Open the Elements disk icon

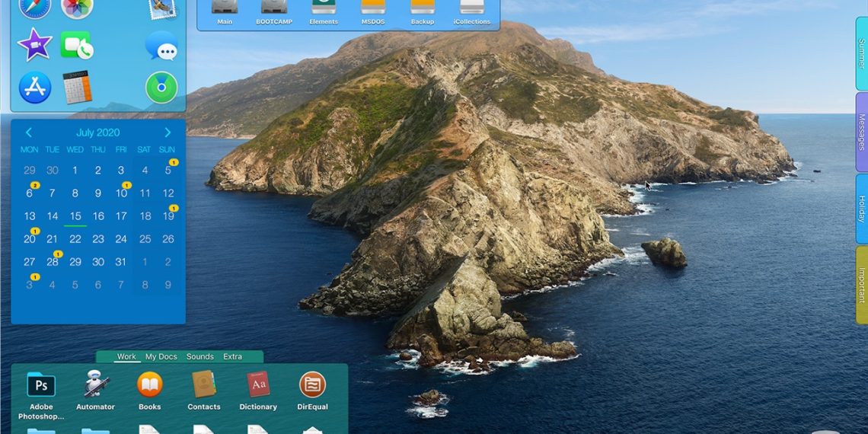click(x=324, y=11)
